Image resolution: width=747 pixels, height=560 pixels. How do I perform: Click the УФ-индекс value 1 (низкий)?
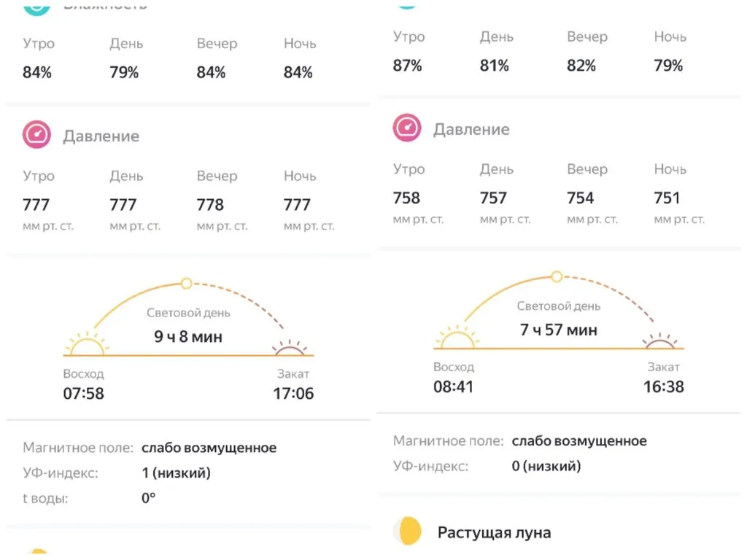pyautogui.click(x=177, y=472)
